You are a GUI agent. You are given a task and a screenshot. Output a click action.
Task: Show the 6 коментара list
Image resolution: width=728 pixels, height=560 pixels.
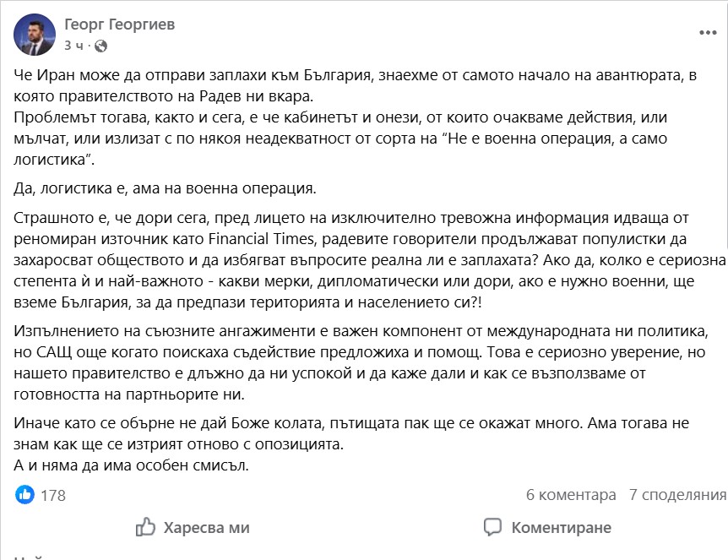tap(571, 495)
